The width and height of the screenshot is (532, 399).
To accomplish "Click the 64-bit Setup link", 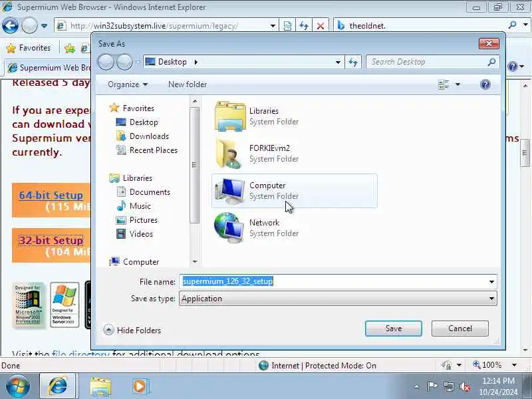I will point(51,195).
